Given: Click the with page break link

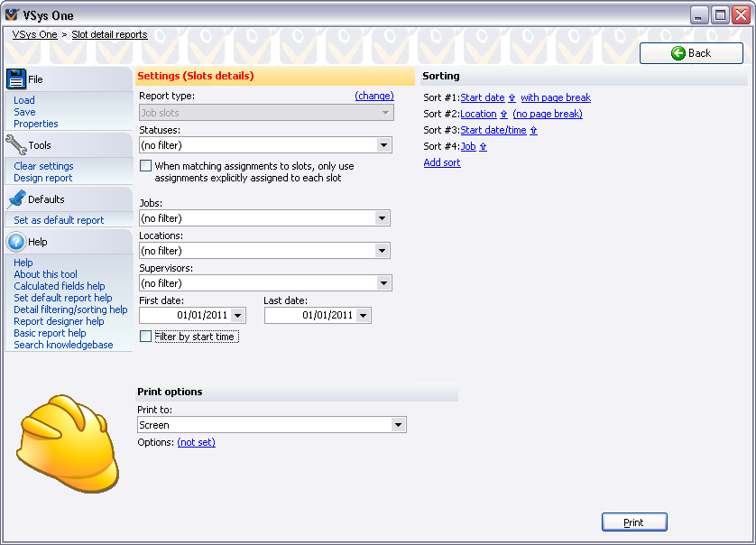Looking at the screenshot, I should coord(556,97).
